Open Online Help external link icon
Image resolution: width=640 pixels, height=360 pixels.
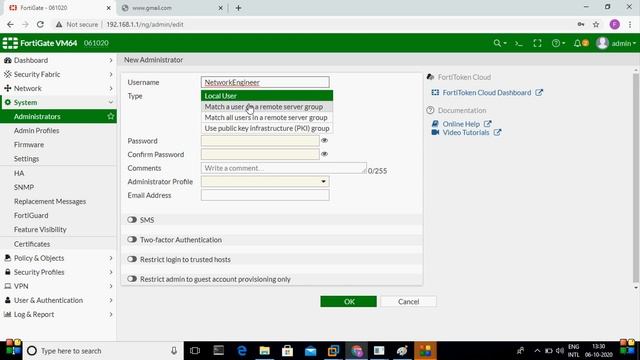[487, 124]
